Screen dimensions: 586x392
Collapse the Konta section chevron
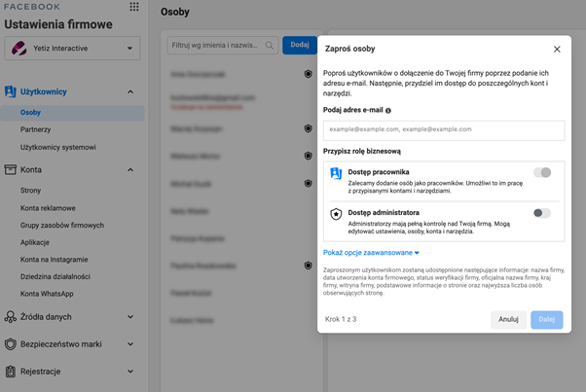coord(130,169)
